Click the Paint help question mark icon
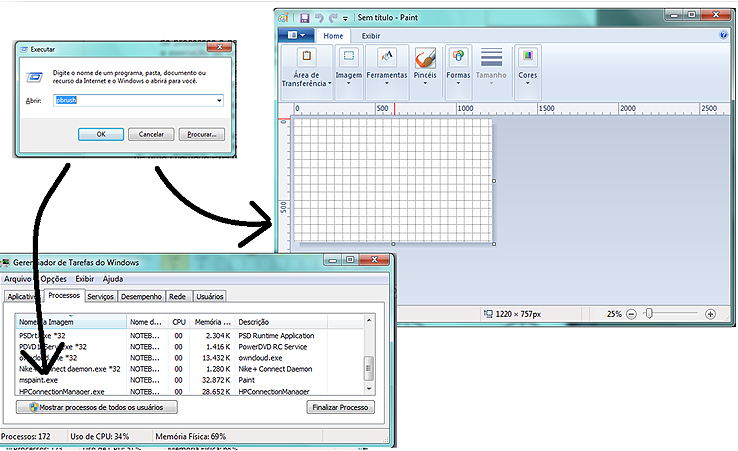The height and width of the screenshot is (451, 738). [722, 35]
